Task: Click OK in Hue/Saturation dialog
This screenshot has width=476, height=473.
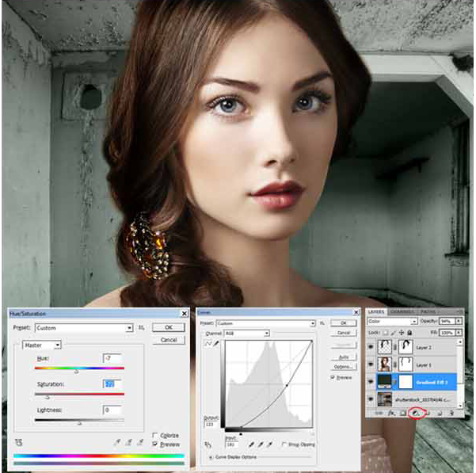Action: 169,327
